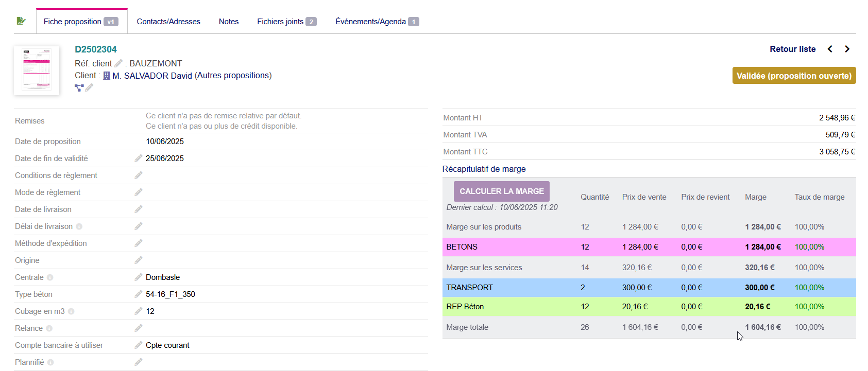
Task: Select the BETONS margin row
Action: click(x=649, y=247)
